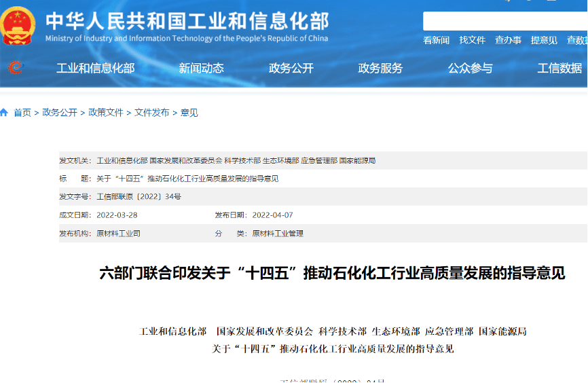The width and height of the screenshot is (588, 383).
Task: Open 工业和信息化部 nav menu
Action: [96, 69]
